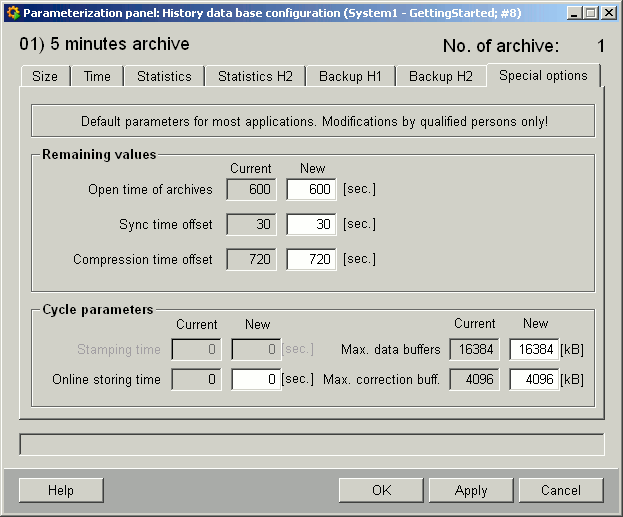623x517 pixels.
Task: Minimize the Parameterization panel window
Action: coord(570,13)
